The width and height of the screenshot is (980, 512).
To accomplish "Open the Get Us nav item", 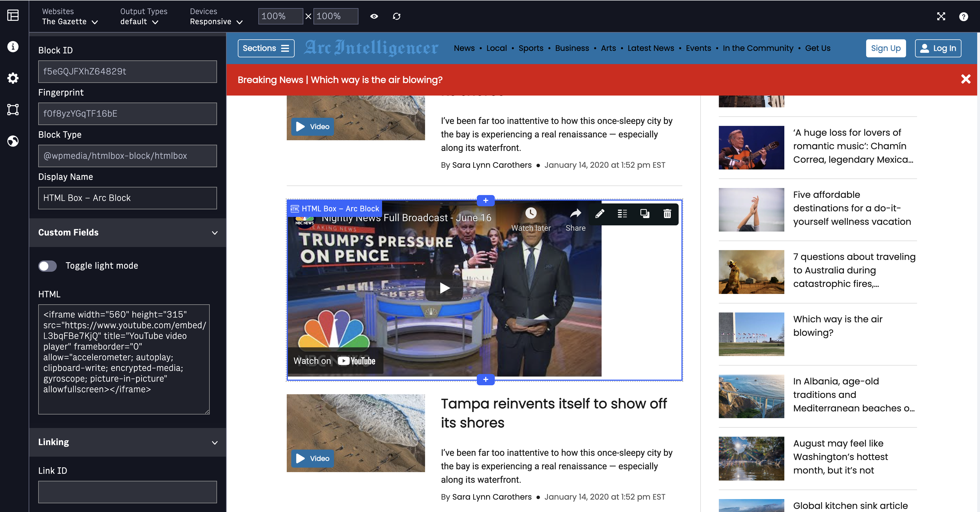I will point(818,48).
